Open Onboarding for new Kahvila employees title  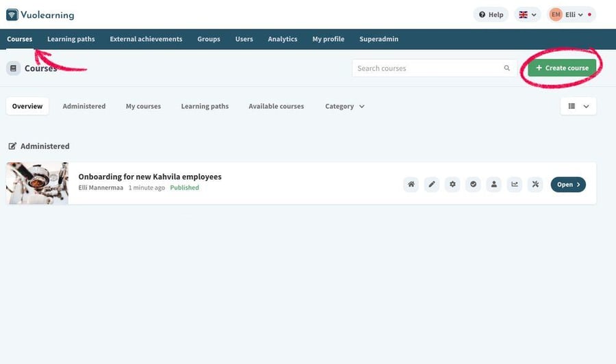(x=150, y=177)
